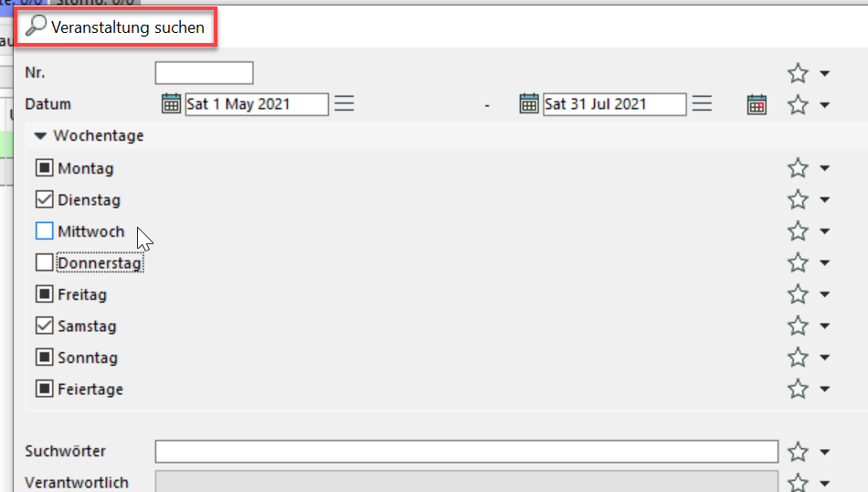
Task: Uncheck the Dienstag checkbox
Action: [44, 199]
